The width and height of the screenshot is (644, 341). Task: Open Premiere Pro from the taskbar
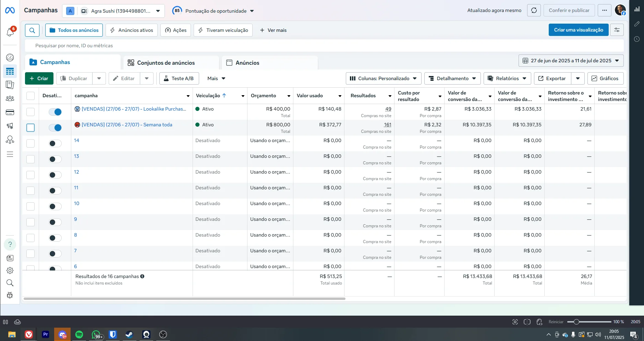(46, 334)
